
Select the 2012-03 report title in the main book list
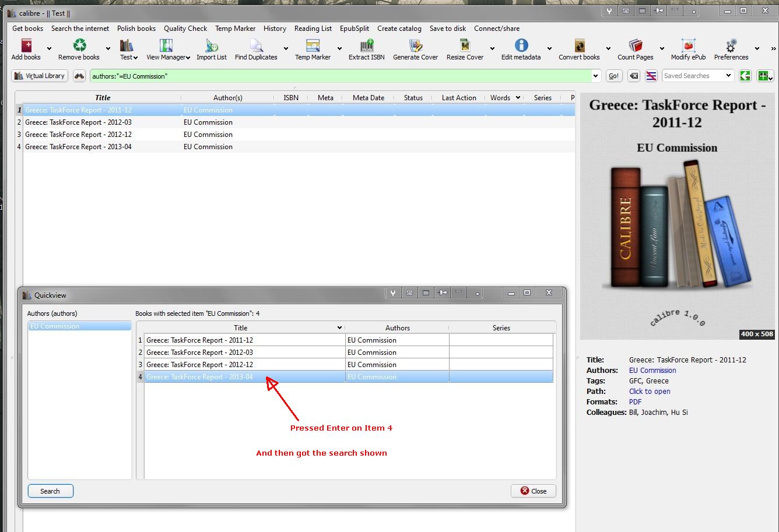click(x=78, y=122)
